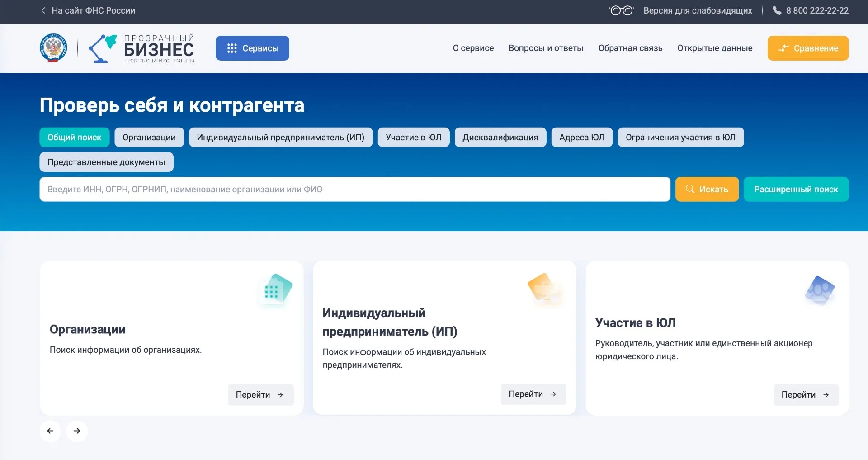Open Расширенный поиск options

point(796,190)
